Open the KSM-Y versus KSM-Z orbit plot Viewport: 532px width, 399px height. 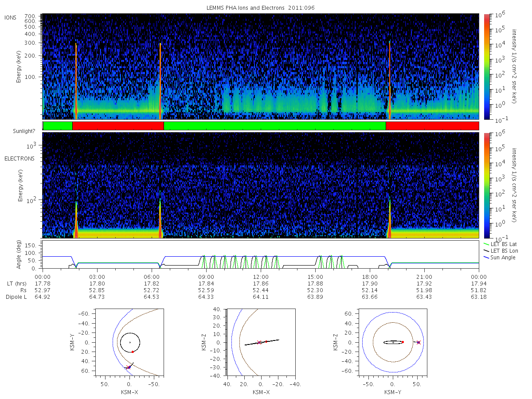[x=393, y=342]
